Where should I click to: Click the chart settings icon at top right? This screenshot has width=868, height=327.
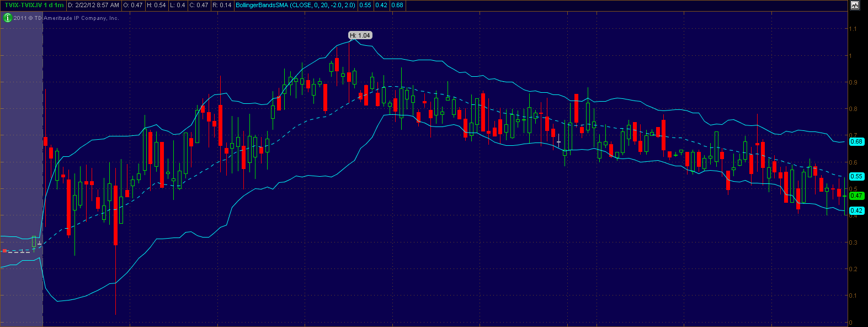pos(855,5)
